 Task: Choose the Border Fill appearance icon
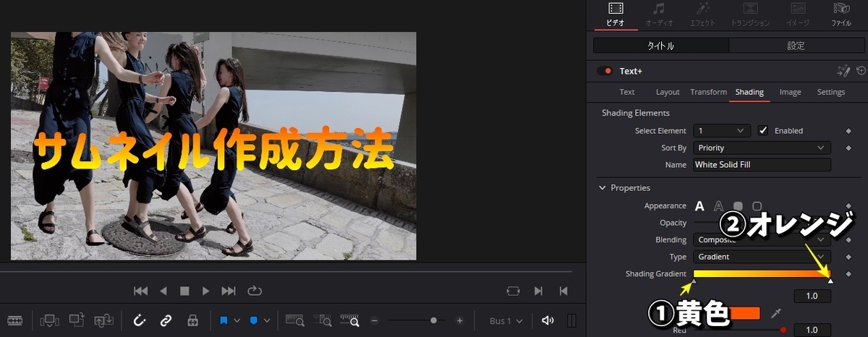pyautogui.click(x=738, y=206)
